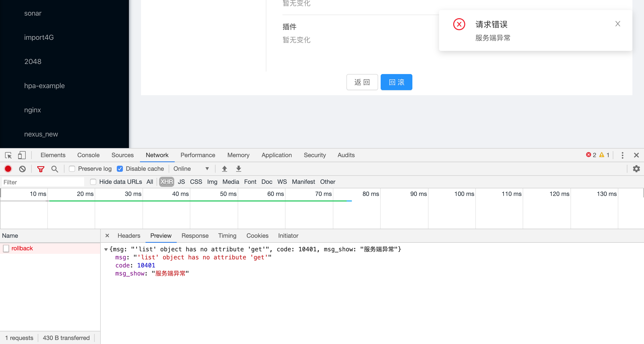
Task: Switch to Application tab
Action: (x=277, y=155)
